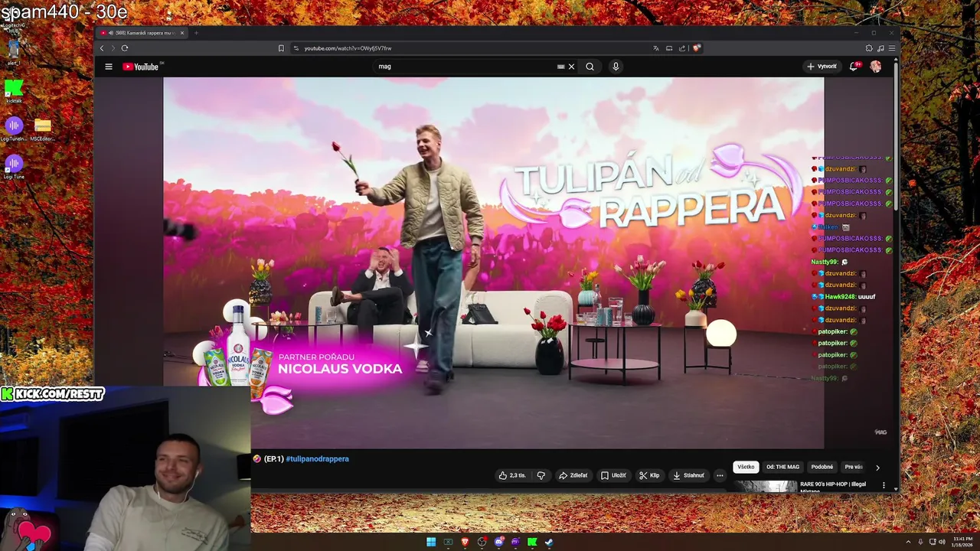Open Brave Shields lion icon

(x=696, y=48)
